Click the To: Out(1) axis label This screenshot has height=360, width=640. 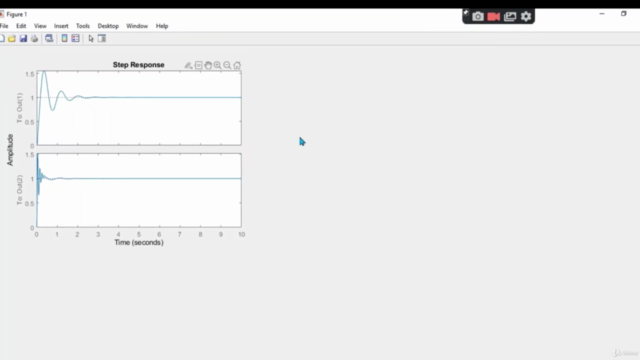(20, 108)
